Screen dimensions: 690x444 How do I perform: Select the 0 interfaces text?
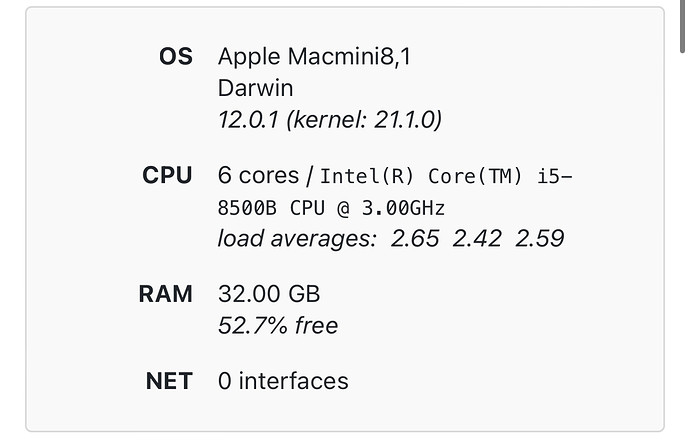[x=283, y=381]
